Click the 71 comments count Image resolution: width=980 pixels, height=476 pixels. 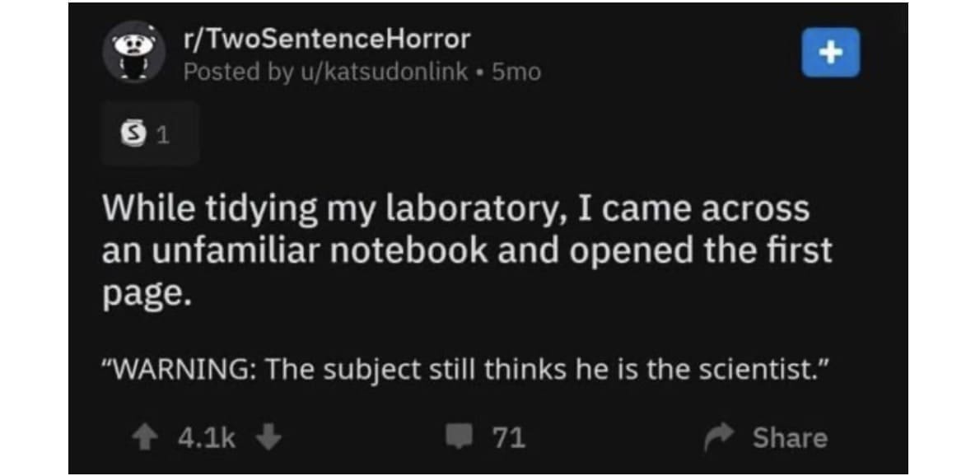[x=509, y=437]
